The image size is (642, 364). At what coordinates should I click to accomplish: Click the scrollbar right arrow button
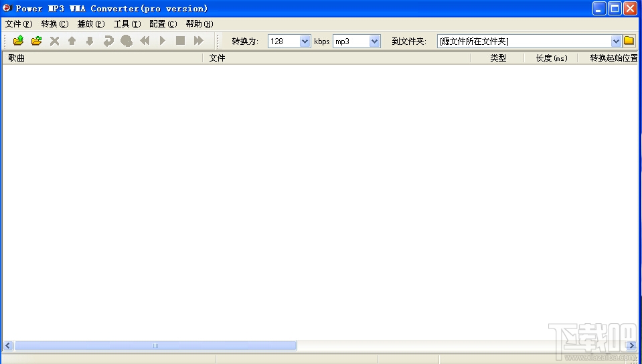(632, 345)
